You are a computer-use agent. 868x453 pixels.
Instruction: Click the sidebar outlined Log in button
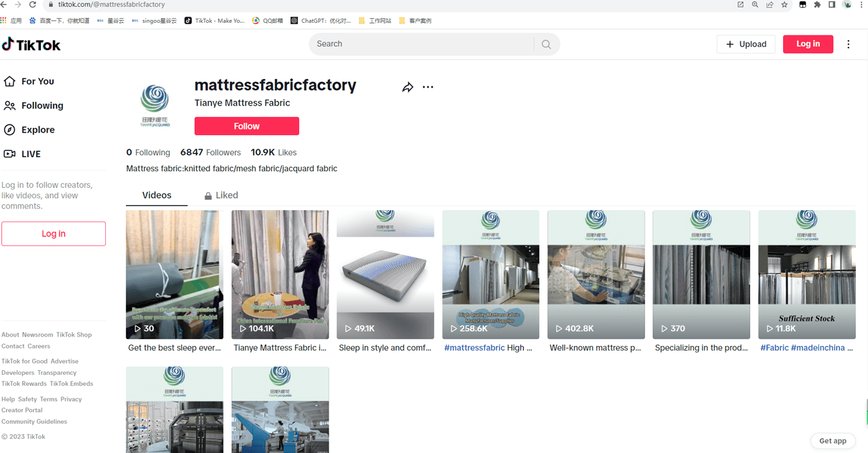tap(54, 234)
